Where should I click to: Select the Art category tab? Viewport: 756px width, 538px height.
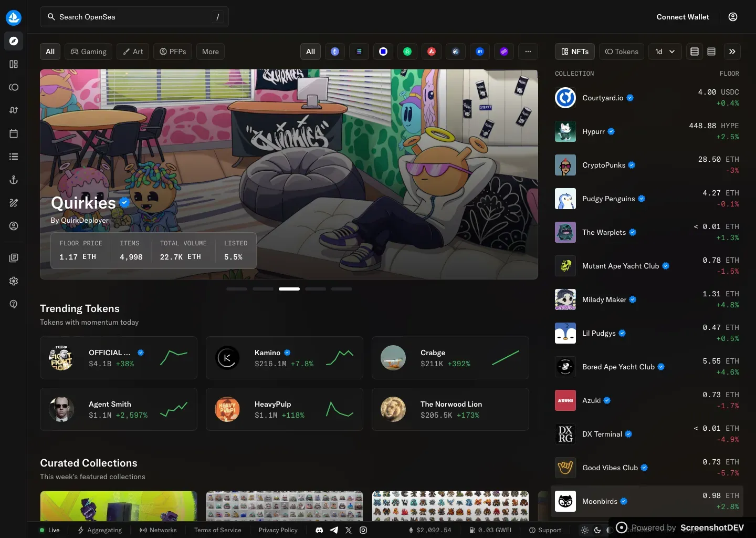pos(133,51)
